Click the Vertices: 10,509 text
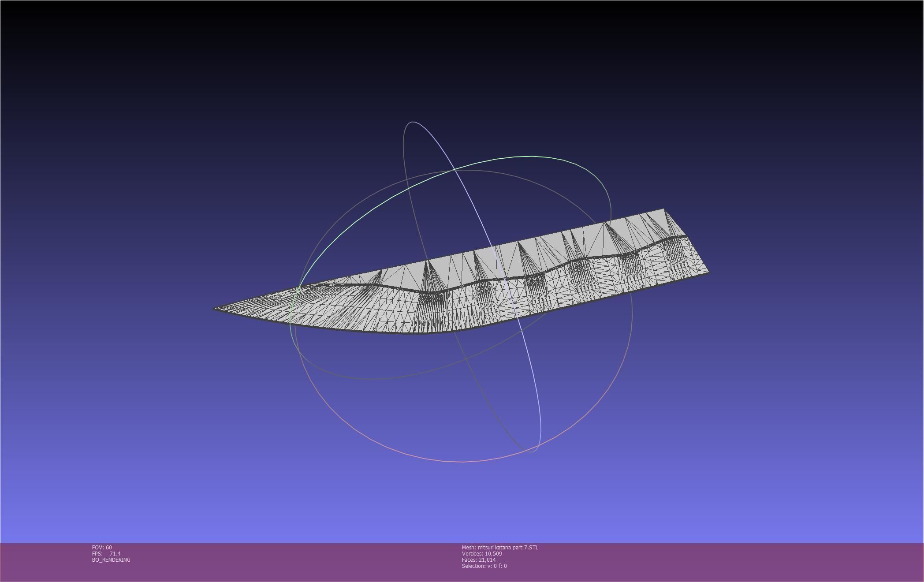 [482, 554]
